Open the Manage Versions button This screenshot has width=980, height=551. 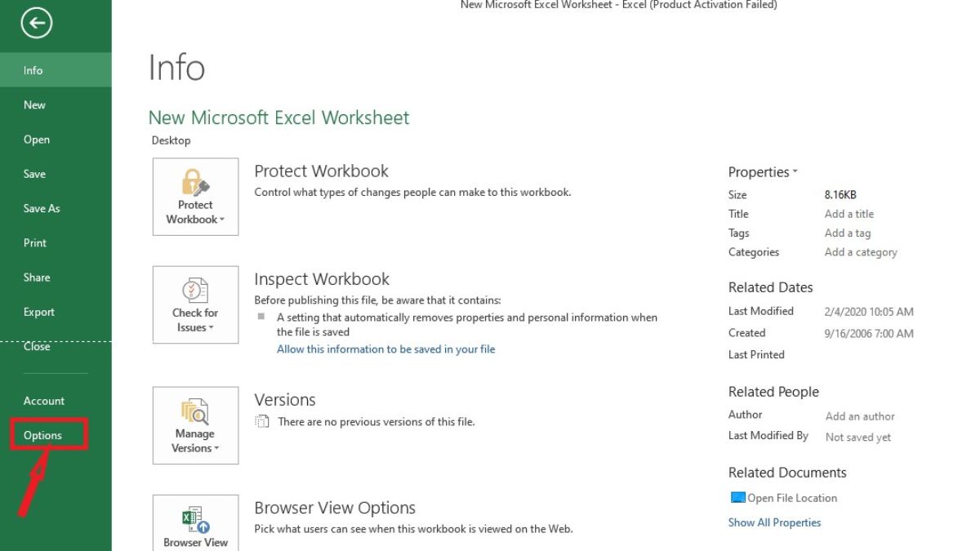coord(195,425)
